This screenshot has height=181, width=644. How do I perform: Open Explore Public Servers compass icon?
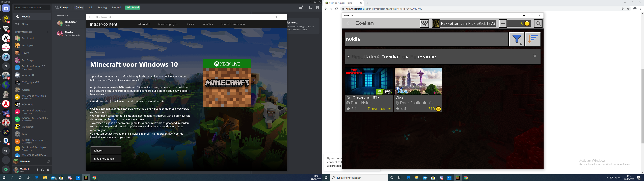pos(6,169)
